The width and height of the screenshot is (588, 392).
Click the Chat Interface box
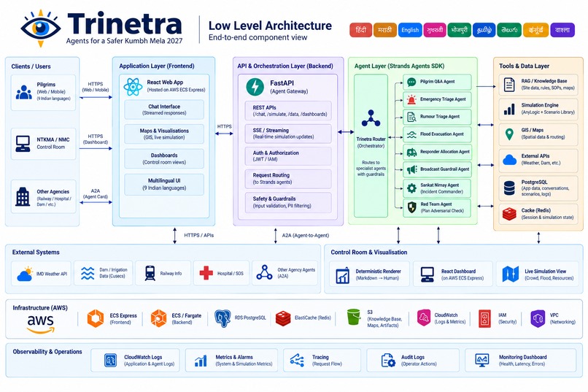pyautogui.click(x=164, y=109)
